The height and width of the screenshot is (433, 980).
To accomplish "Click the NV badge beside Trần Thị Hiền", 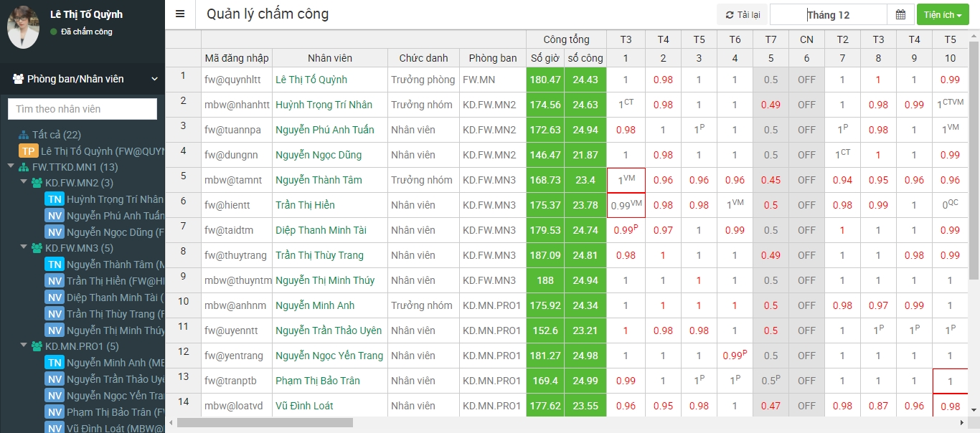I will pyautogui.click(x=55, y=281).
